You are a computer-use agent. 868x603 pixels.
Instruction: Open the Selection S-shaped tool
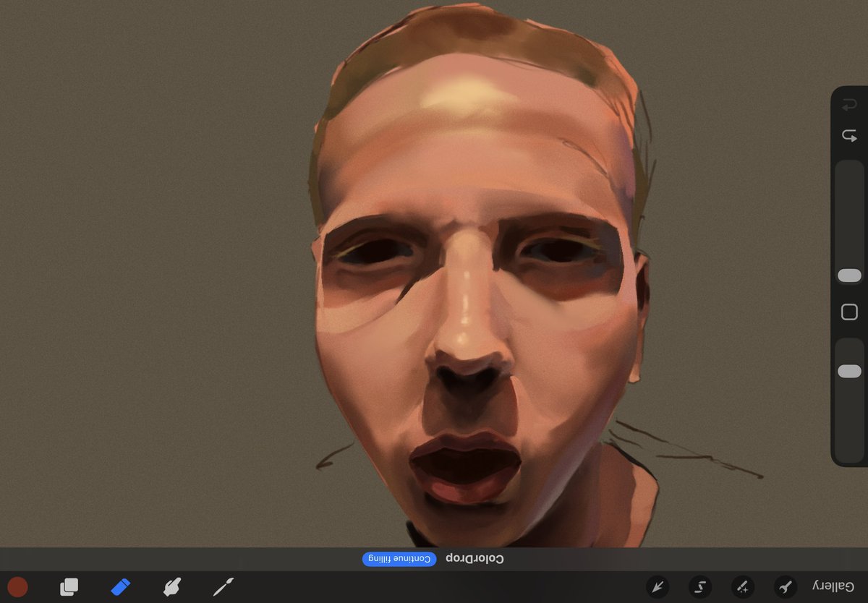coord(700,586)
